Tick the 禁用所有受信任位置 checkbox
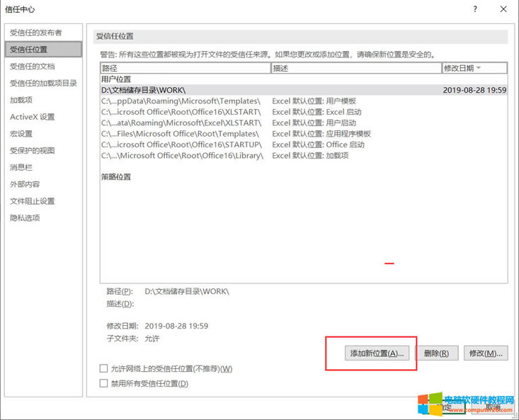 pos(104,384)
